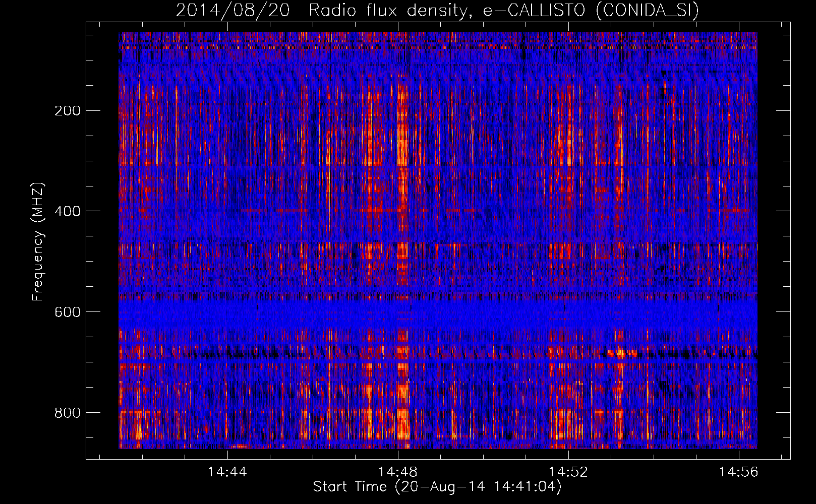Click the plot title with date 2014/08/20
Viewport: 816px width, 504px height.
(437, 10)
